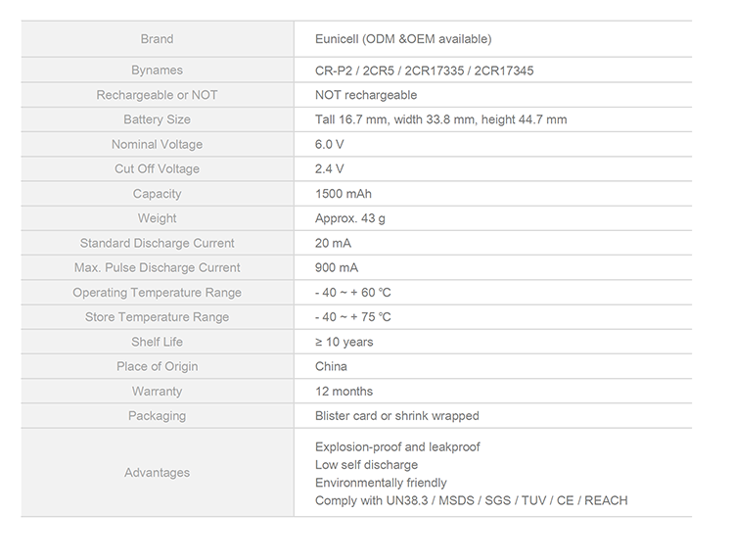Click the Cut Off Voltage label
734x560 pixels.
158,168
